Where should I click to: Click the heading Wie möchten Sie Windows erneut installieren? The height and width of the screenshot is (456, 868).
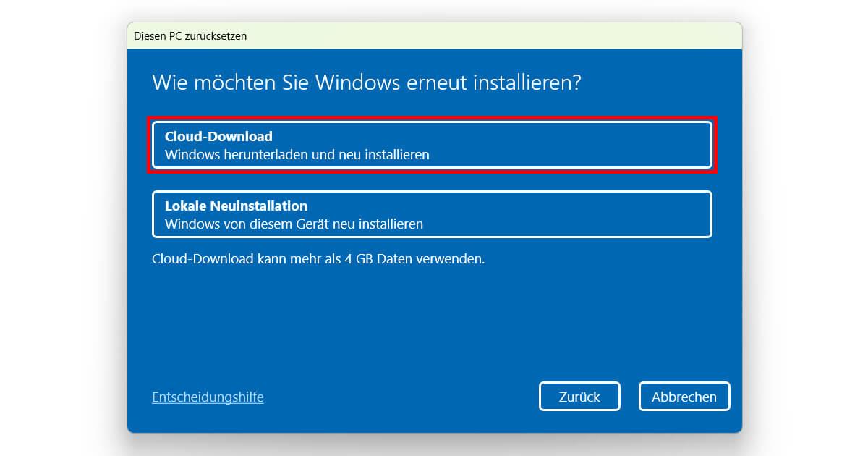pos(369,83)
